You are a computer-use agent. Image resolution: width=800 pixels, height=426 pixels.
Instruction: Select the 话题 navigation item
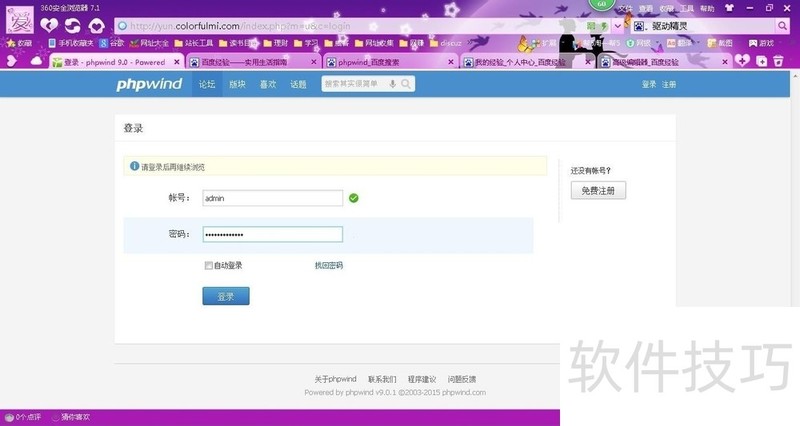(298, 85)
